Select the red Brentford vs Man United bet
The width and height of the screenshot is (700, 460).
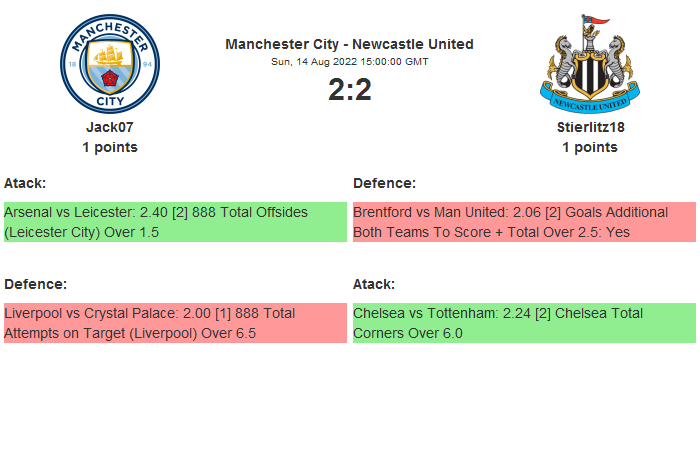[x=523, y=222]
